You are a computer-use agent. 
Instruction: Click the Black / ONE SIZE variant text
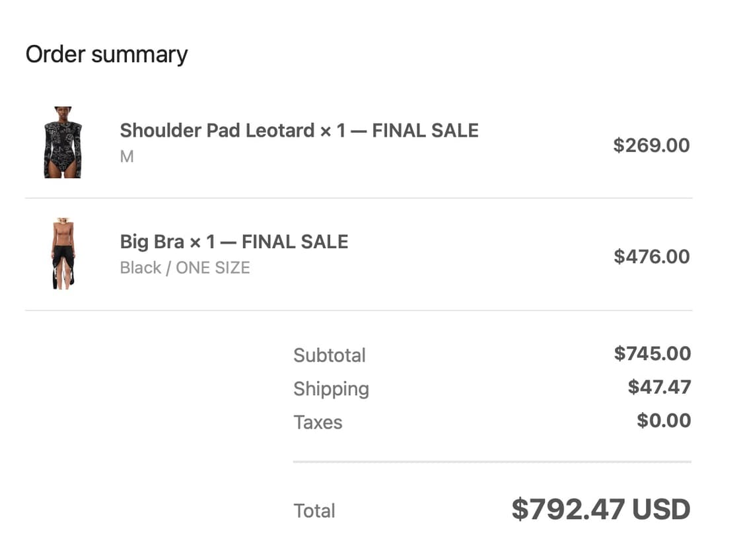click(x=185, y=268)
